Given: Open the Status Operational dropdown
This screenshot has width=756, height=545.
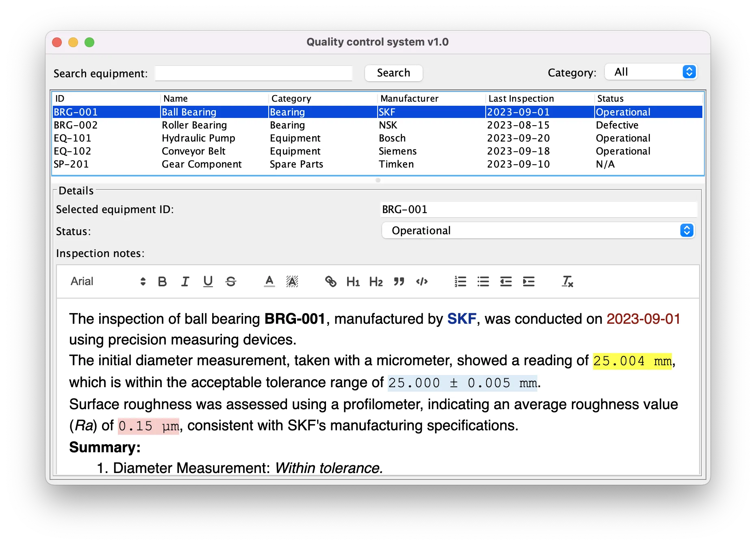Looking at the screenshot, I should pyautogui.click(x=538, y=231).
